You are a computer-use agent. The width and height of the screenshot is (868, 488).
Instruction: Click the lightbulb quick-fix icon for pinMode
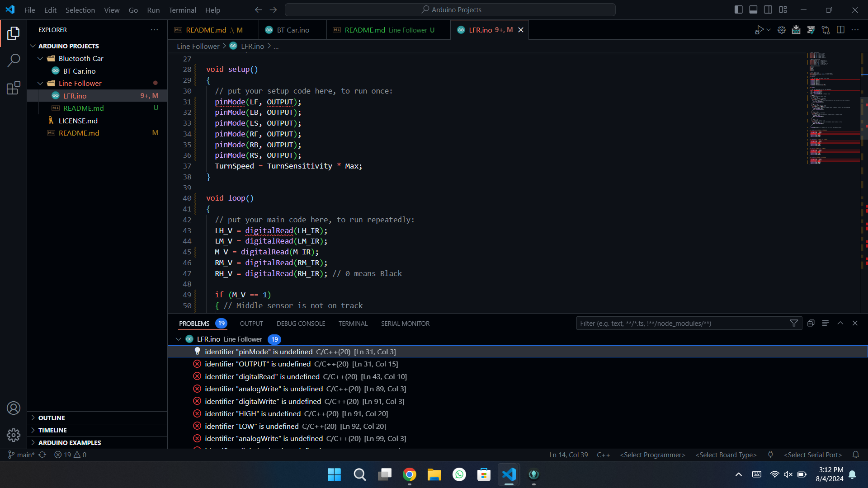pyautogui.click(x=197, y=351)
